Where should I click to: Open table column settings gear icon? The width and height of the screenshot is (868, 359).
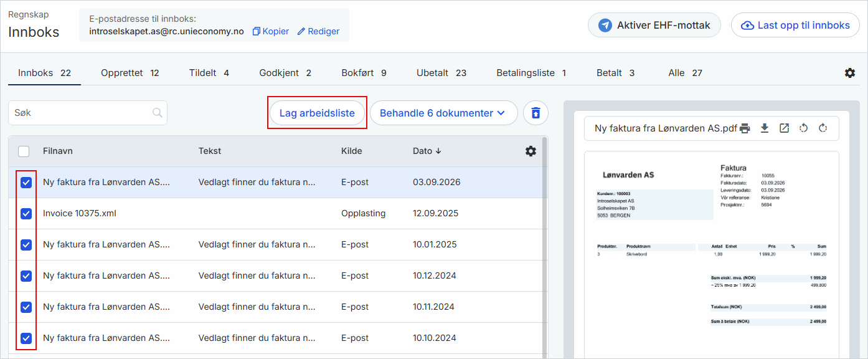[x=531, y=151]
